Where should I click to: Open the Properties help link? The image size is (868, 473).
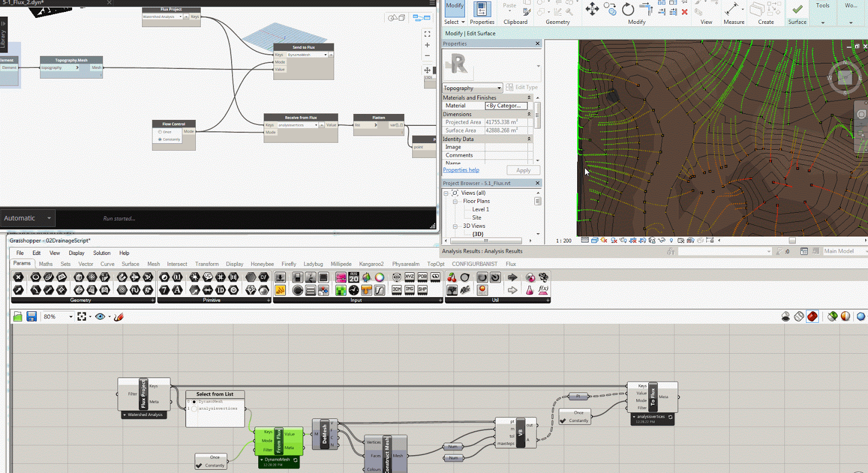[x=461, y=170]
